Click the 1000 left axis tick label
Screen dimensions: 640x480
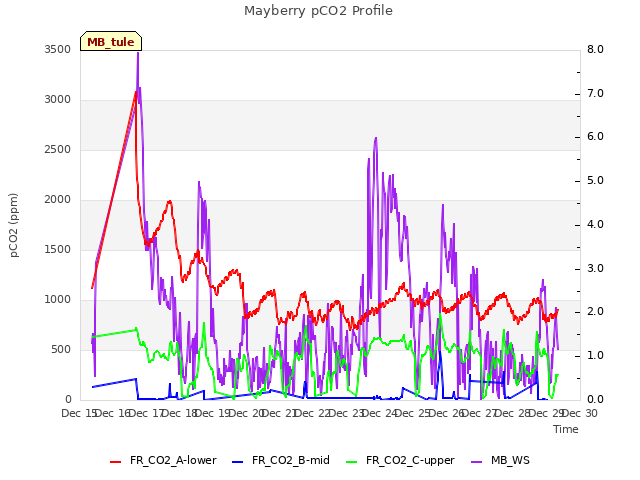(58, 300)
